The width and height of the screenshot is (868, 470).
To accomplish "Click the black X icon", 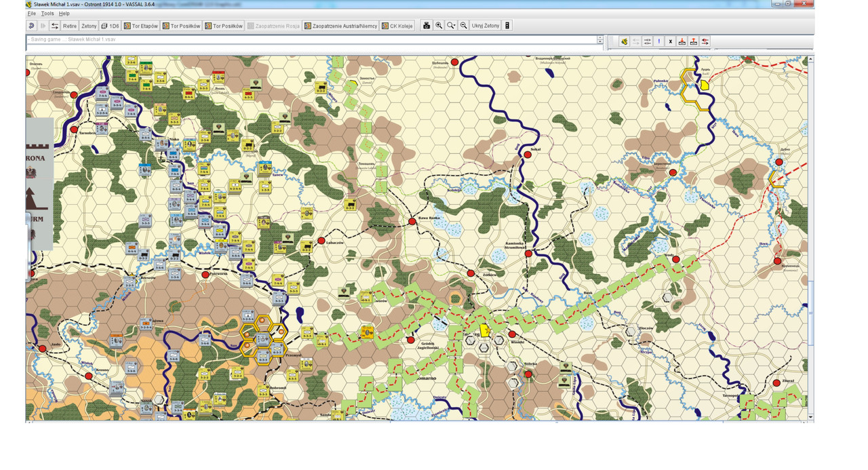I will click(x=671, y=41).
